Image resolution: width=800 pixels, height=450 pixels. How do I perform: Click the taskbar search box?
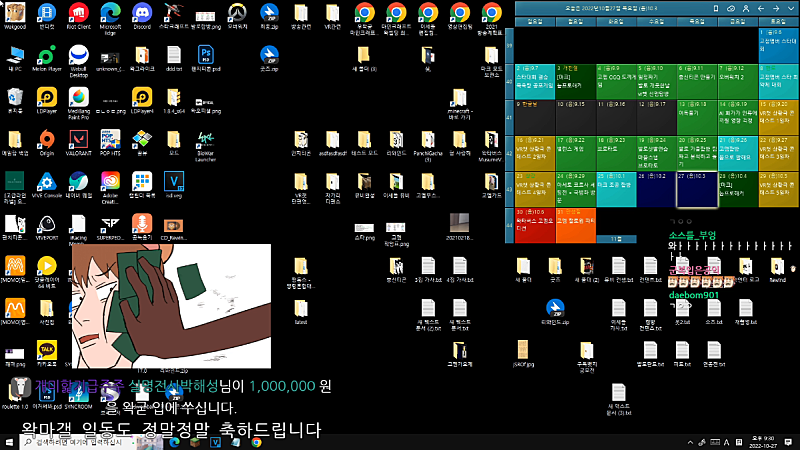[x=70, y=441]
